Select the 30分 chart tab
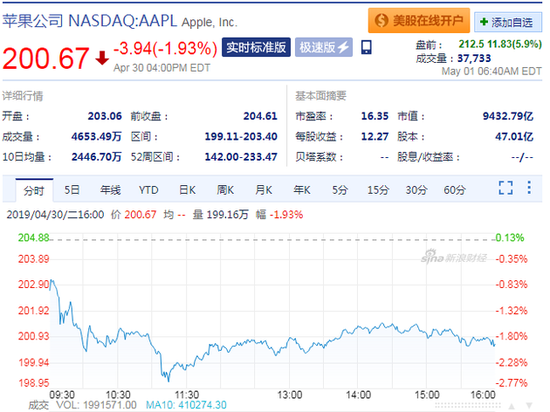The height and width of the screenshot is (412, 550). pos(416,190)
